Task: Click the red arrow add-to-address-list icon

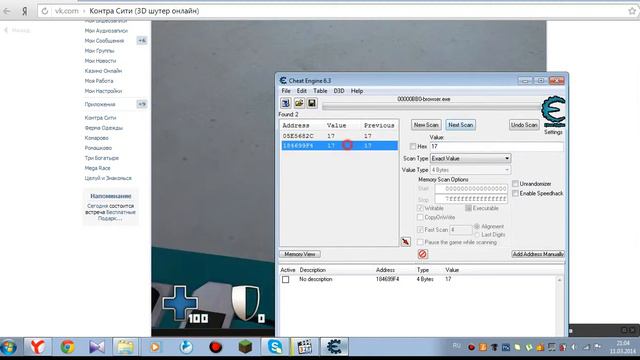Action: pos(406,242)
